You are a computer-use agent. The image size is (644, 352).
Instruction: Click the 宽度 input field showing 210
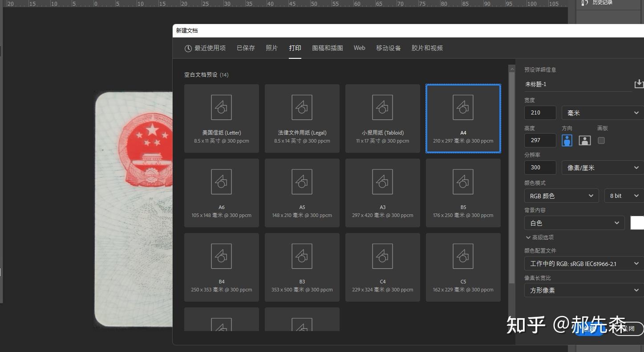coord(539,112)
